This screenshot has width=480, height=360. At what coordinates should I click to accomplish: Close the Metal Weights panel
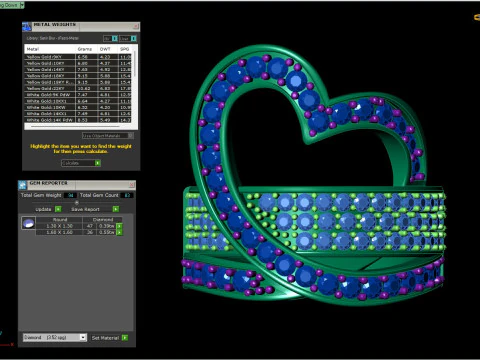pyautogui.click(x=136, y=26)
